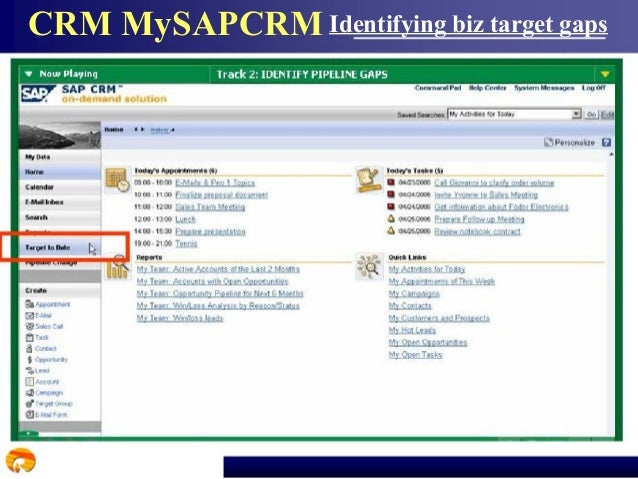The width and height of the screenshot is (638, 479).
Task: Open Command Pad link
Action: [x=438, y=88]
